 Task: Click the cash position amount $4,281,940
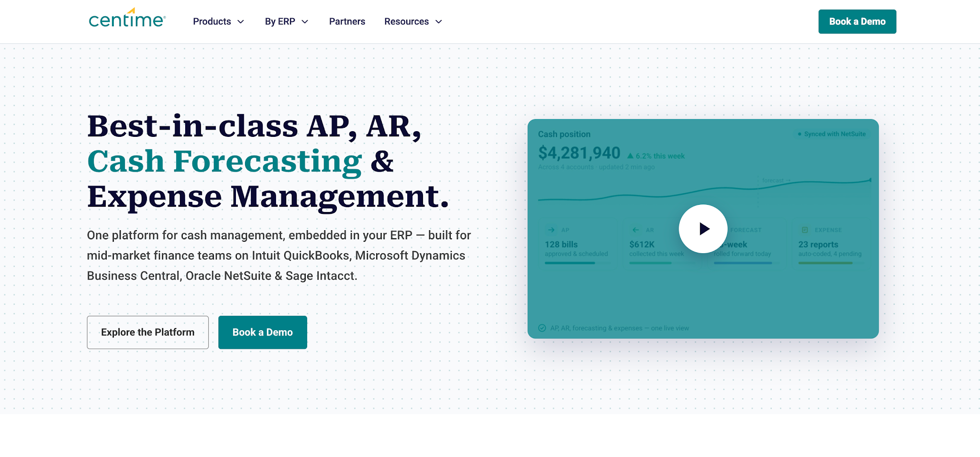[x=579, y=153]
